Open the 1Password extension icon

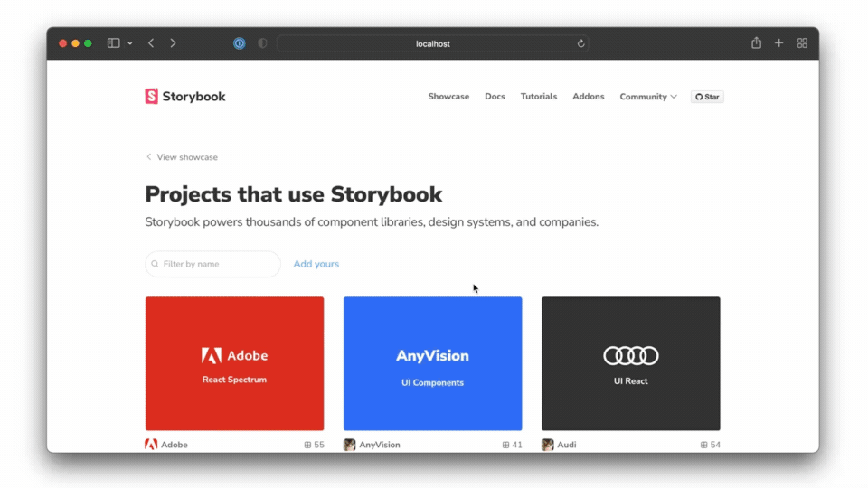coord(239,43)
